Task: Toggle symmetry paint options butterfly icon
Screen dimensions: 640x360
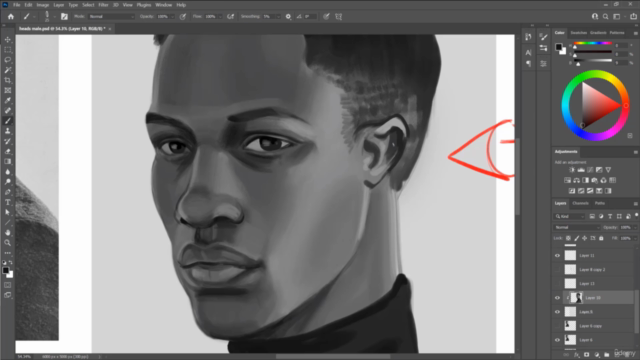Action: click(338, 17)
